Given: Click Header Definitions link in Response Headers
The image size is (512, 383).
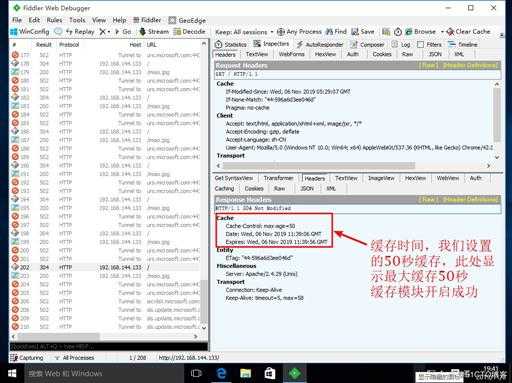Looking at the screenshot, I should [x=470, y=200].
